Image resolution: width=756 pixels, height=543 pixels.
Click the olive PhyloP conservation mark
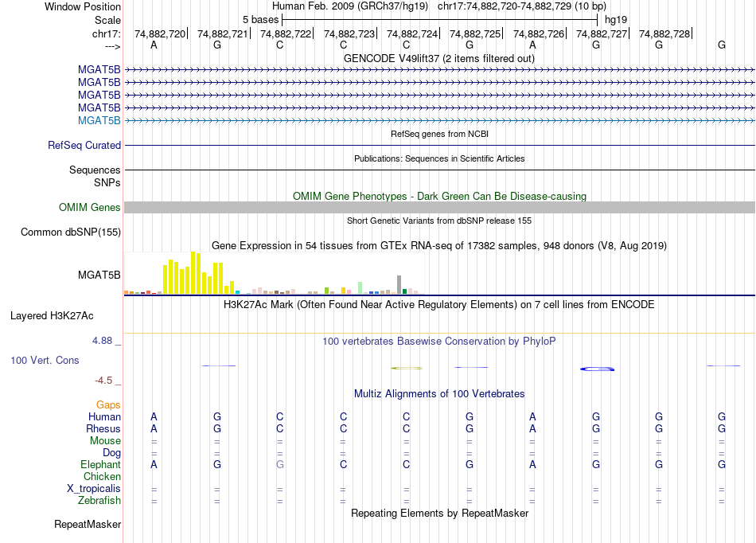[407, 368]
